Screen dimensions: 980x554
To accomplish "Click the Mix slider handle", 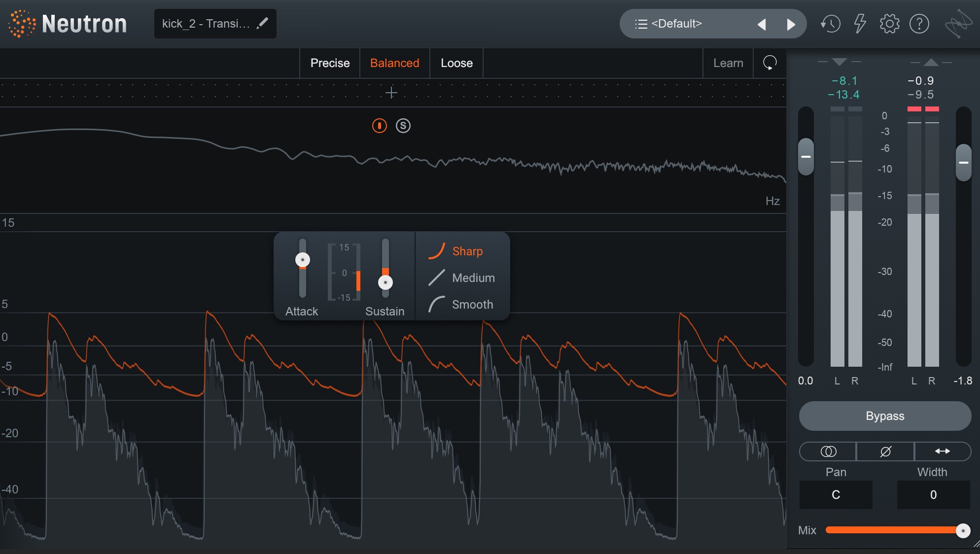I will [x=963, y=530].
